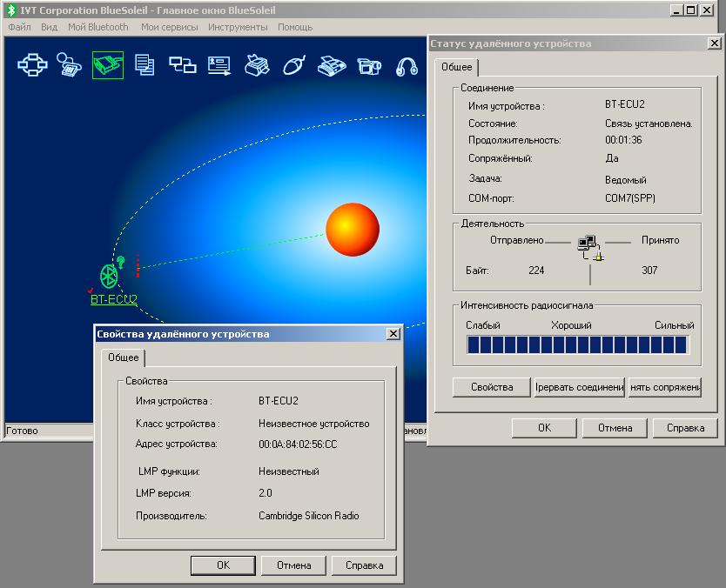Click the Object Push business card icon
726x588 pixels.
click(219, 64)
